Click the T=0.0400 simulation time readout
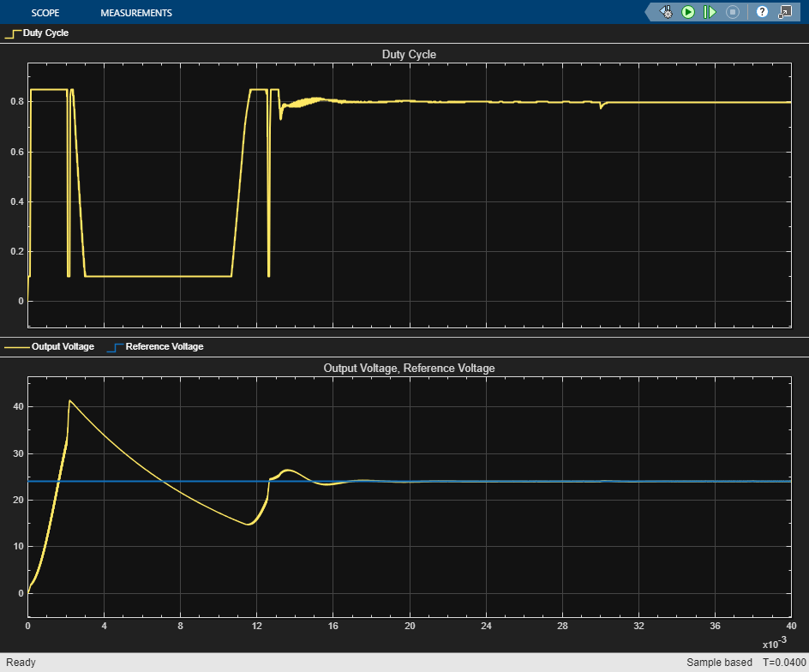The height and width of the screenshot is (672, 809). (x=781, y=663)
